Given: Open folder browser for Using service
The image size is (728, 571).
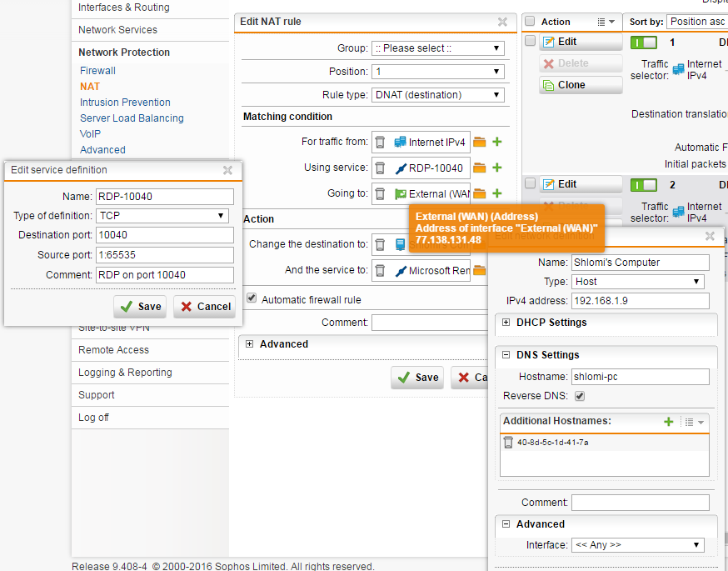Looking at the screenshot, I should tap(480, 168).
